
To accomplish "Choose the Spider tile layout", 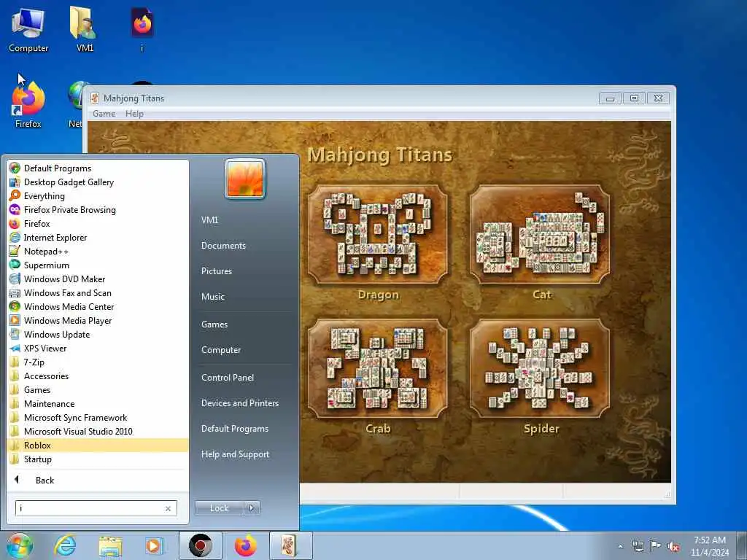I will 540,368.
